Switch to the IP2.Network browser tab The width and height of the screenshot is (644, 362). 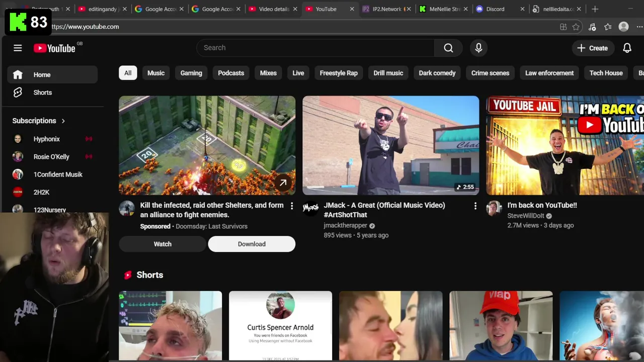pyautogui.click(x=387, y=9)
